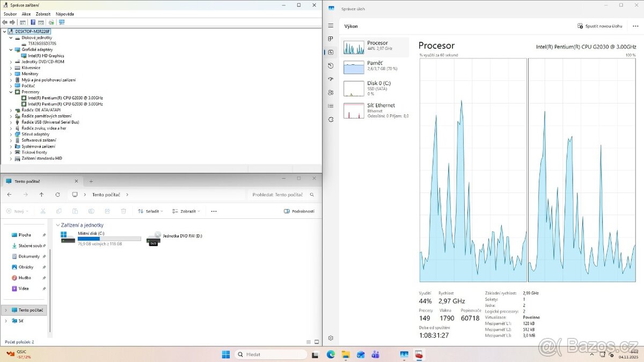Expand the Síťové adaptéry node
Image resolution: width=644 pixels, height=362 pixels.
pos(11,134)
